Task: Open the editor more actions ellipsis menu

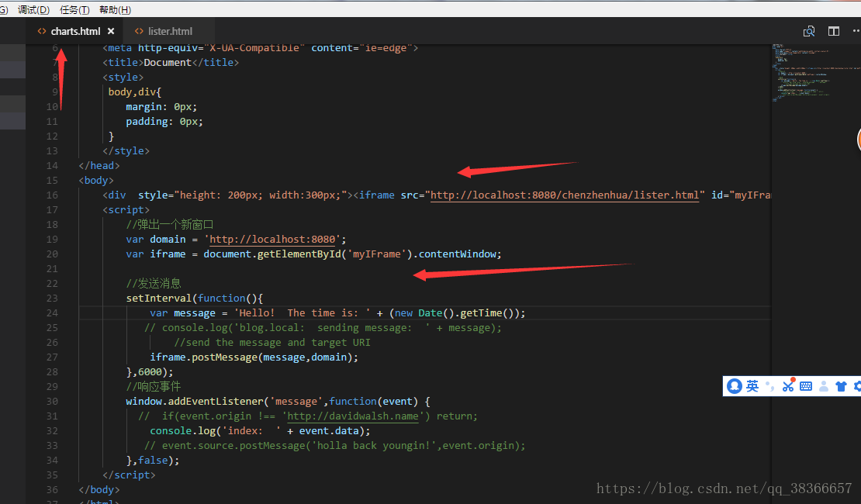Action: coord(856,31)
